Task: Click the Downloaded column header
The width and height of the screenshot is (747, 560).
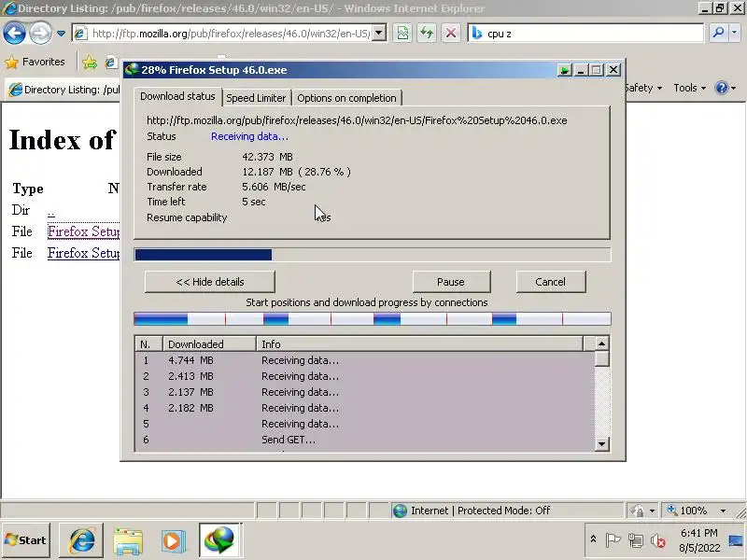Action: coord(209,344)
